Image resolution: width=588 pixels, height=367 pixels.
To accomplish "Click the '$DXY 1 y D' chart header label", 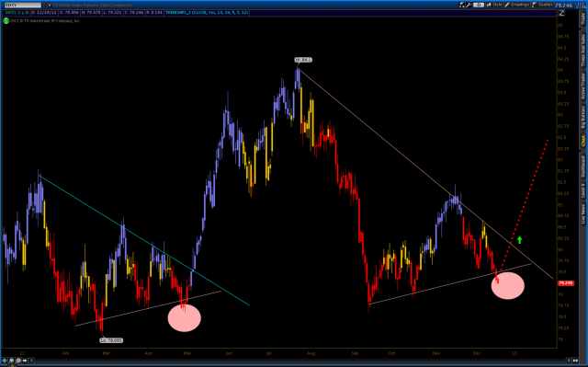I will point(17,13).
